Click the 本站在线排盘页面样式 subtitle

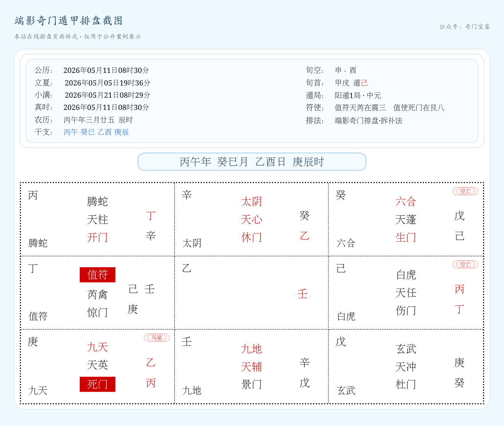(78, 37)
